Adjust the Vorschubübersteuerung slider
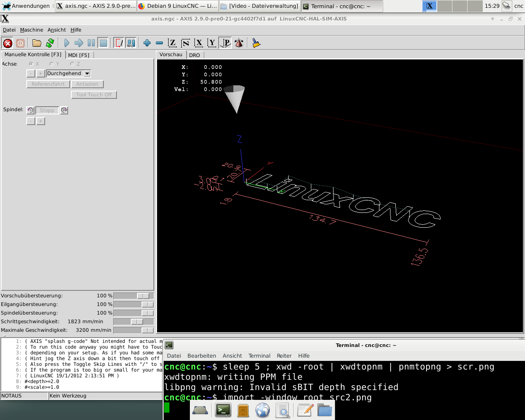Screen dimensions: 525x420 pos(143,296)
